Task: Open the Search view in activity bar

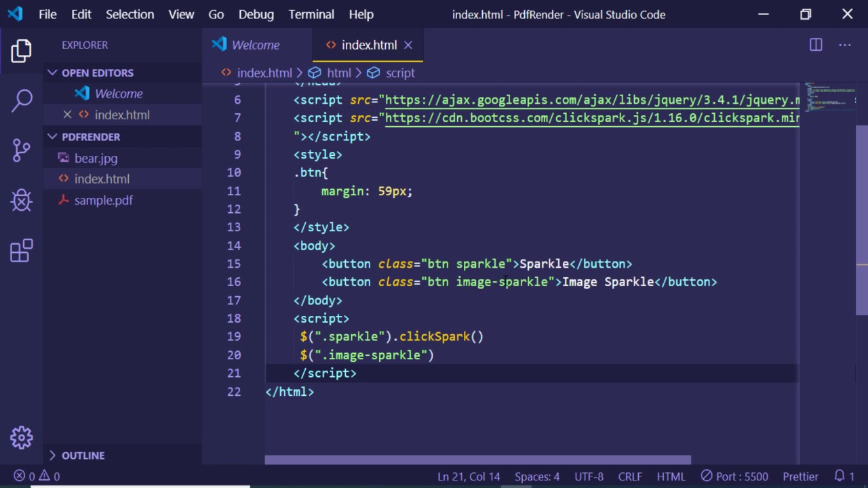Action: pyautogui.click(x=22, y=100)
